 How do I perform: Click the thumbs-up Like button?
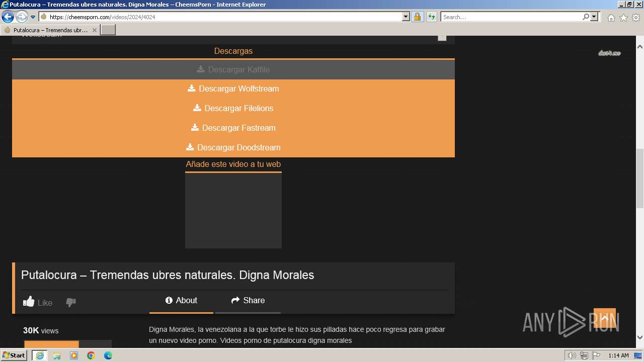38,302
